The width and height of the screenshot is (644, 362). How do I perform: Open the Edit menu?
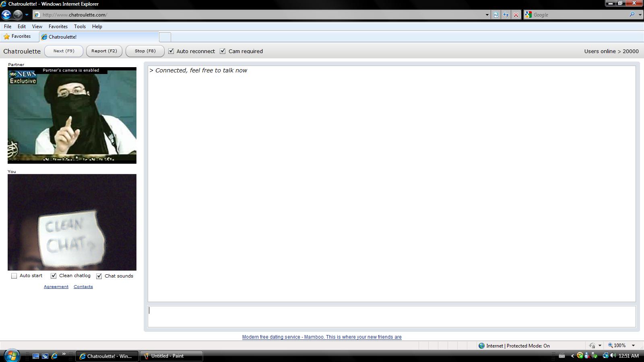[x=22, y=27]
